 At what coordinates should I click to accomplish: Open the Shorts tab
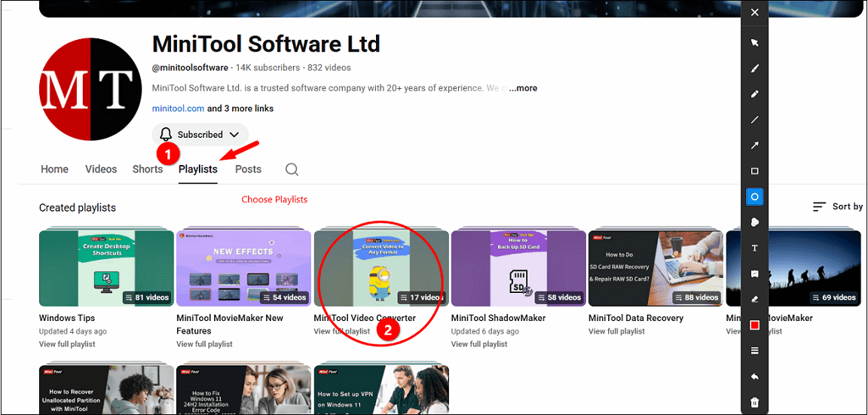tap(147, 169)
